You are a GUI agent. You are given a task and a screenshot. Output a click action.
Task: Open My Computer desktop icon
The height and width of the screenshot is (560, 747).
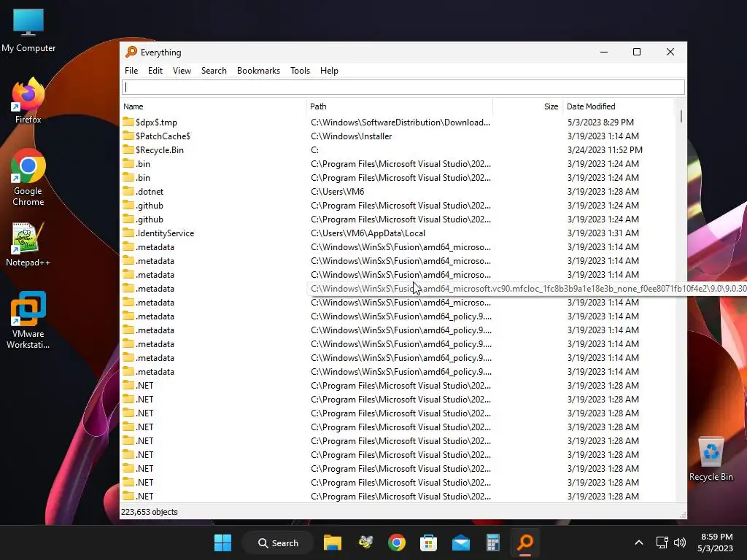[x=28, y=31]
